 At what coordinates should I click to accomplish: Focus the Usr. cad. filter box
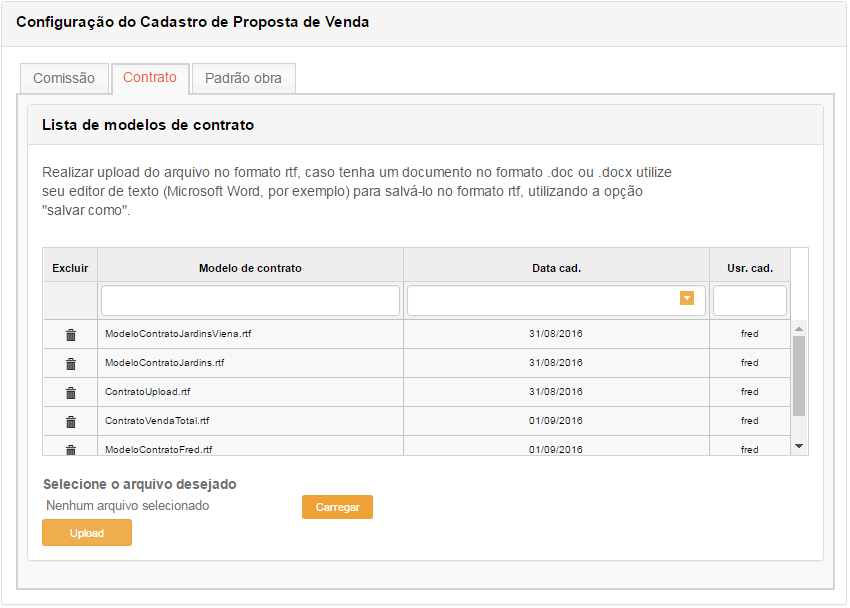click(749, 300)
